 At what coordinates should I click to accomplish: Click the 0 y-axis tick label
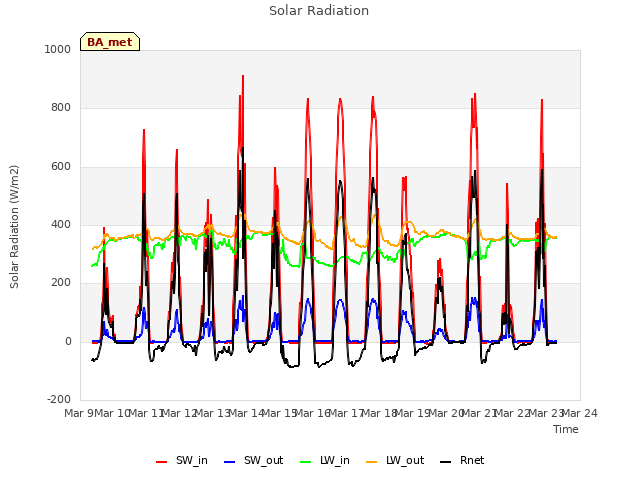pyautogui.click(x=68, y=342)
